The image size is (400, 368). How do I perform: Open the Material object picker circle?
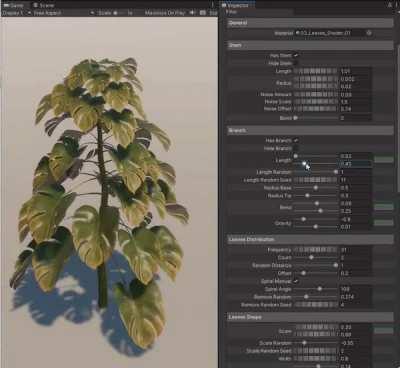(x=369, y=33)
